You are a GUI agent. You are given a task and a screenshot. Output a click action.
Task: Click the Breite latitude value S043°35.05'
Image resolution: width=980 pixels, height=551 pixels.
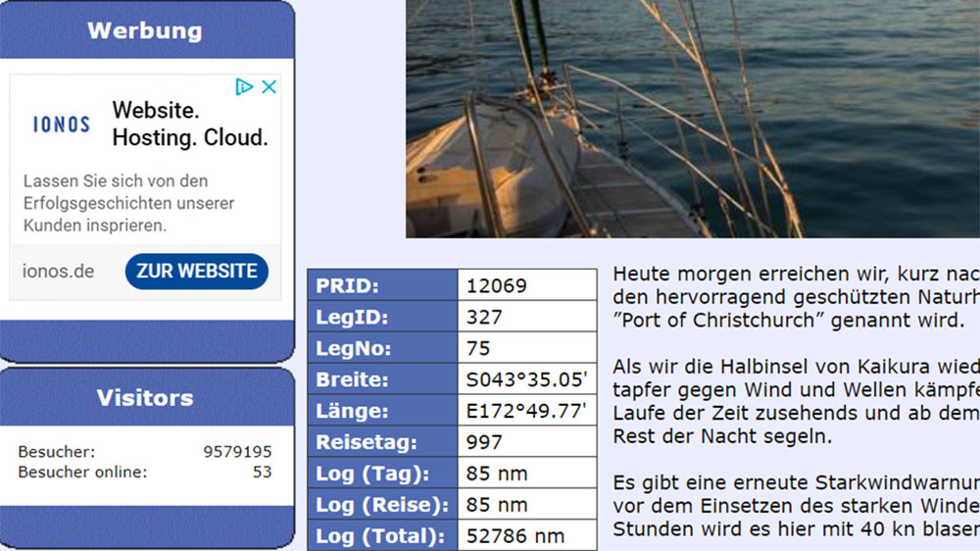pos(526,379)
